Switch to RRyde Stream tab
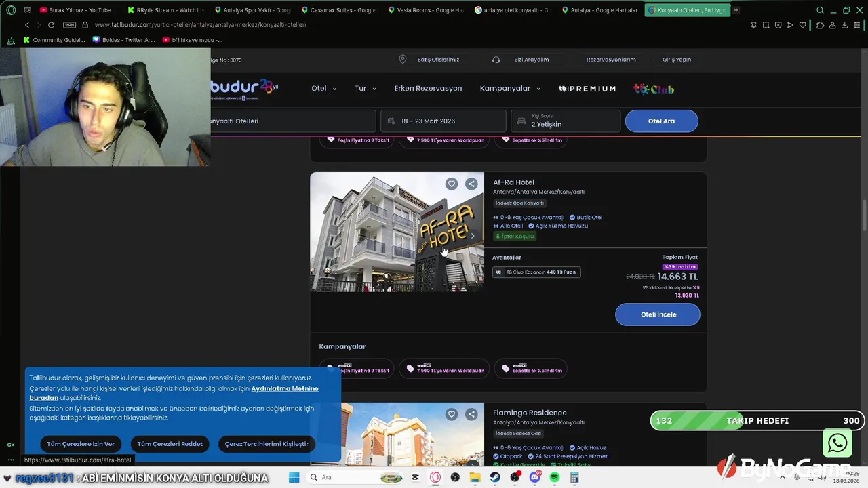This screenshot has width=868, height=488. coord(165,10)
